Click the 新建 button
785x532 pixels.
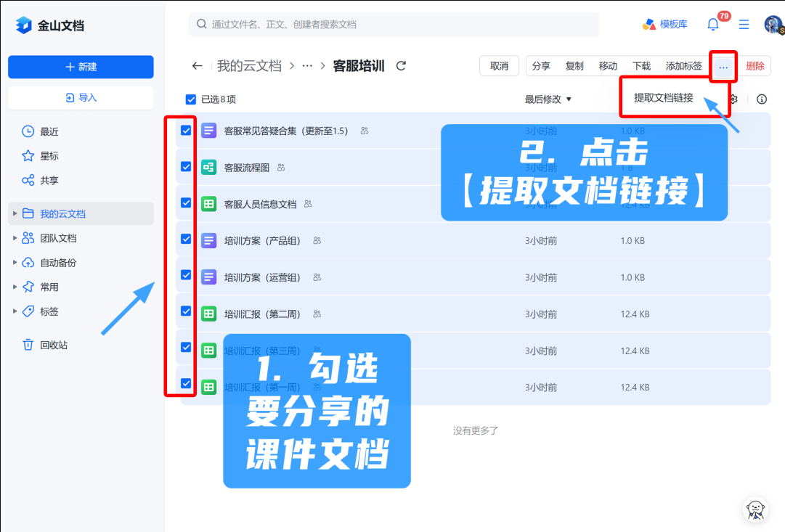click(81, 67)
